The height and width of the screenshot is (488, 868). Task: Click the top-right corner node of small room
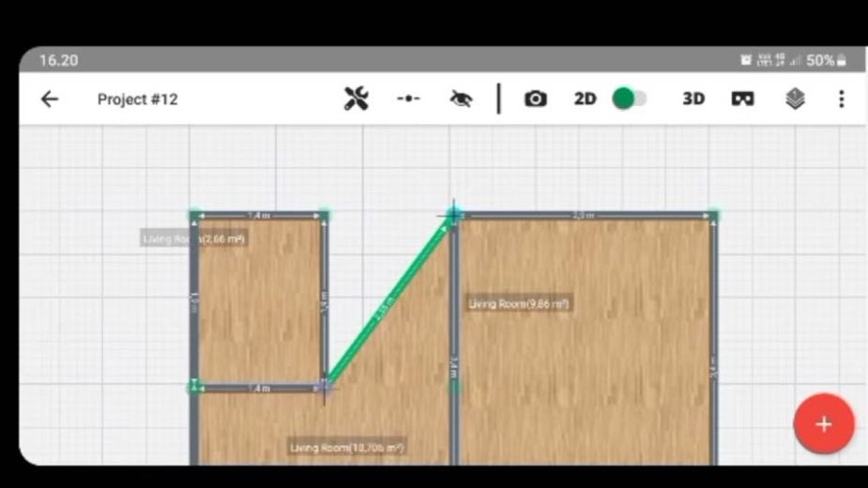(x=325, y=215)
